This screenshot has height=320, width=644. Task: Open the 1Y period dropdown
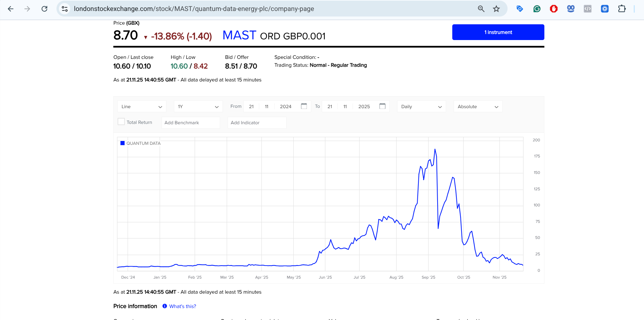pyautogui.click(x=198, y=106)
